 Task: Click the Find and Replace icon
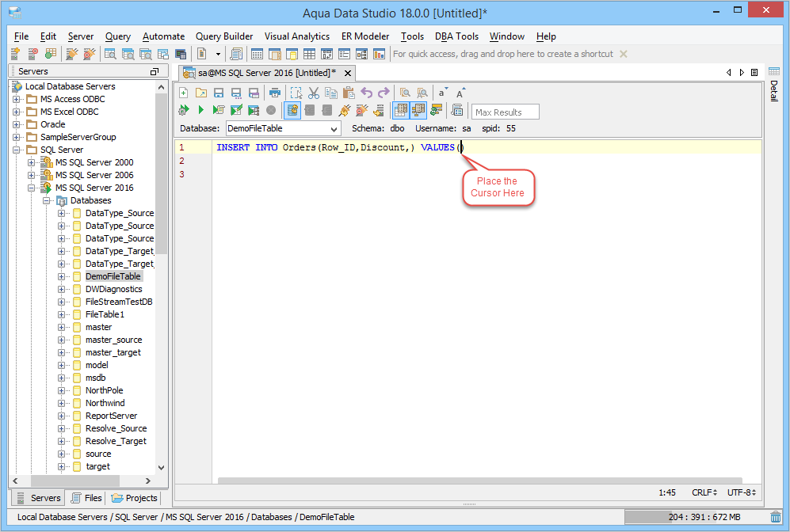[x=422, y=93]
